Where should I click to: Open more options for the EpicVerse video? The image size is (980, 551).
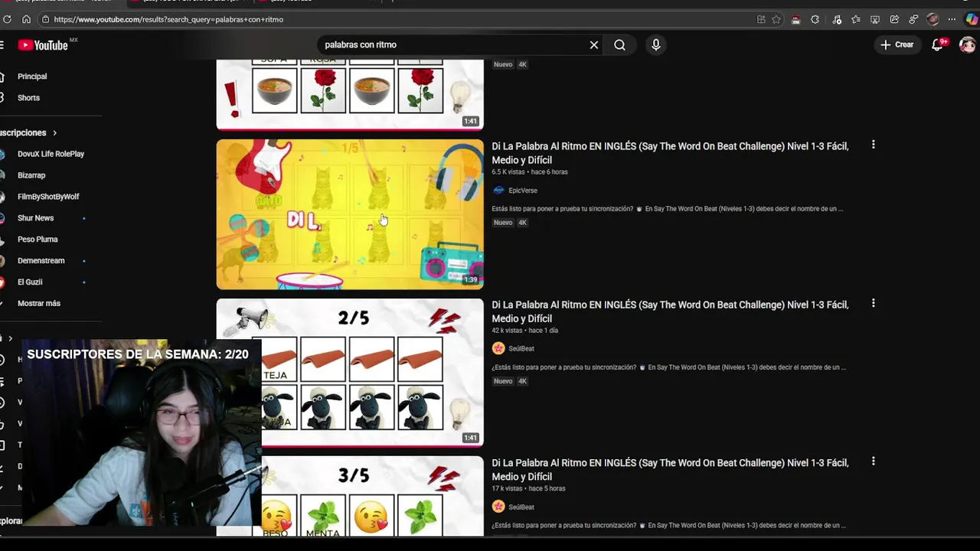point(873,145)
